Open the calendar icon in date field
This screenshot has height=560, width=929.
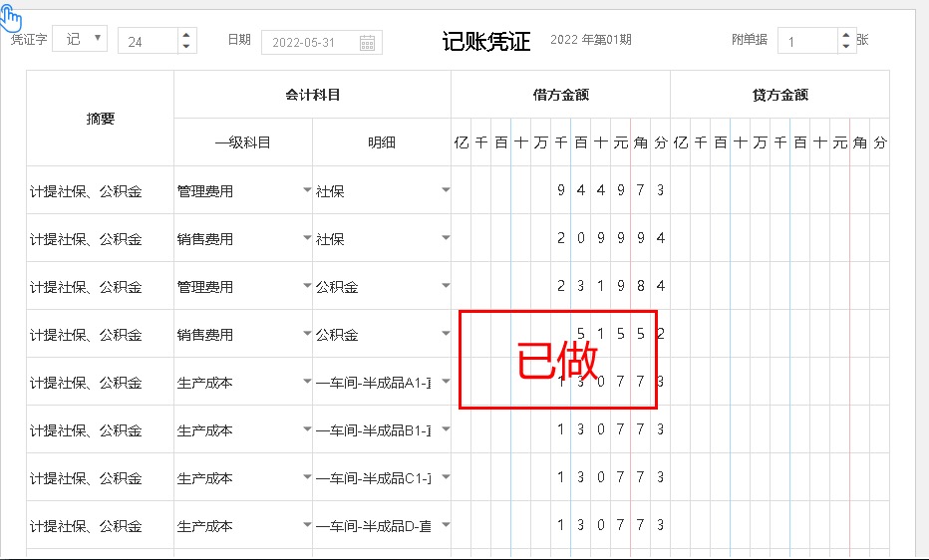367,42
